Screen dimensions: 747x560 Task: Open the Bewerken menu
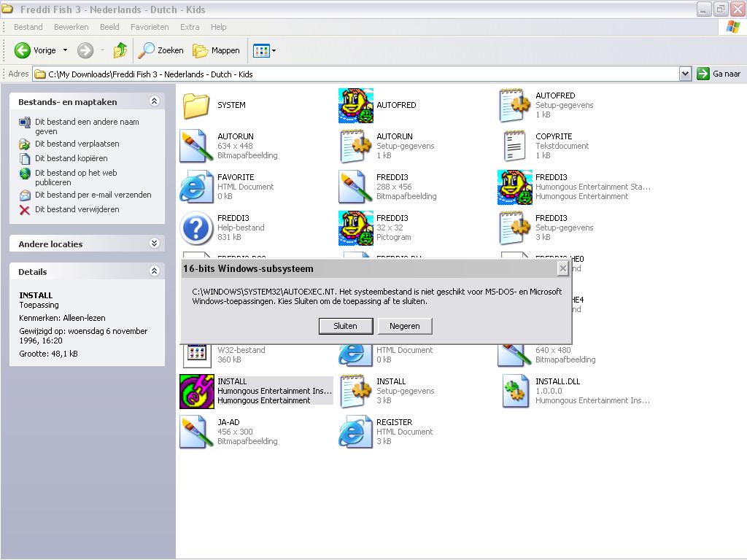click(x=71, y=27)
